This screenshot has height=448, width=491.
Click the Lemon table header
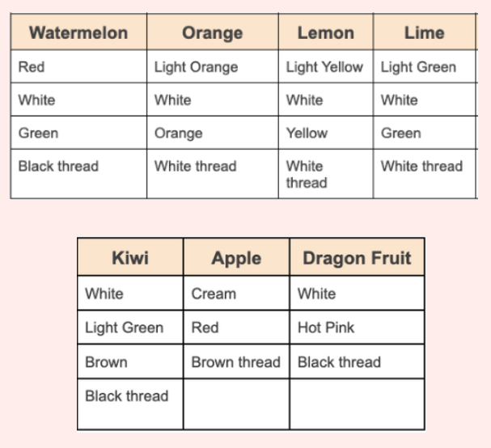pos(325,33)
